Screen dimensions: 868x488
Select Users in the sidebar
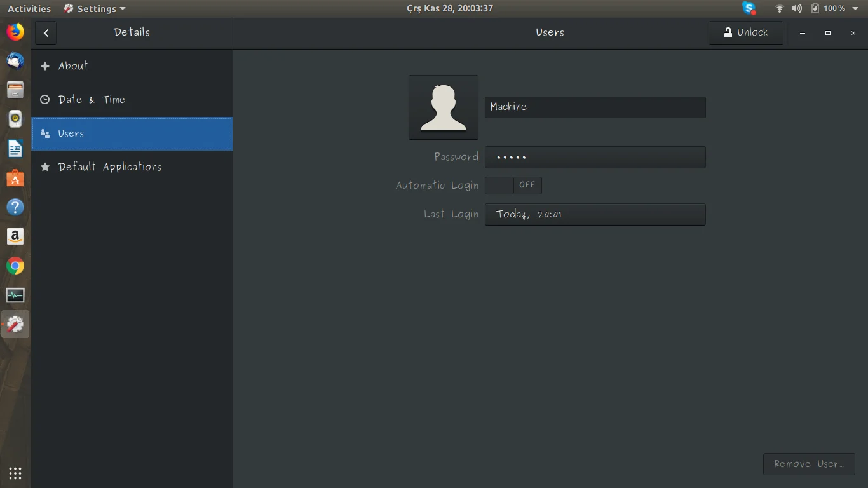pyautogui.click(x=132, y=133)
